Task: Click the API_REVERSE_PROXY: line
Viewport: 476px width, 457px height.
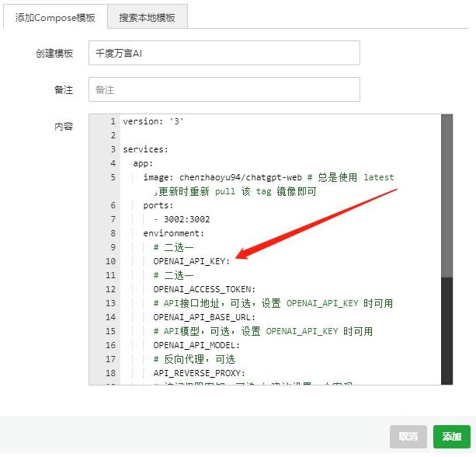Action: pos(199,373)
